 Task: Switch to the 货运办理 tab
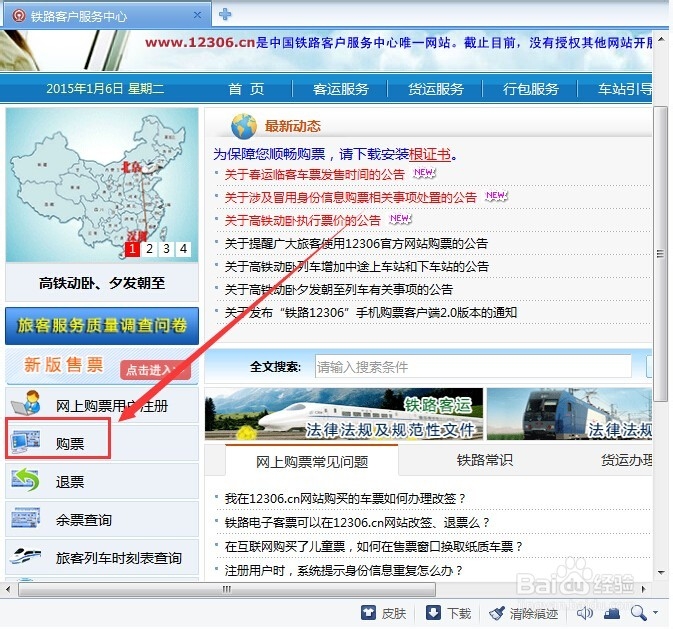coord(626,460)
